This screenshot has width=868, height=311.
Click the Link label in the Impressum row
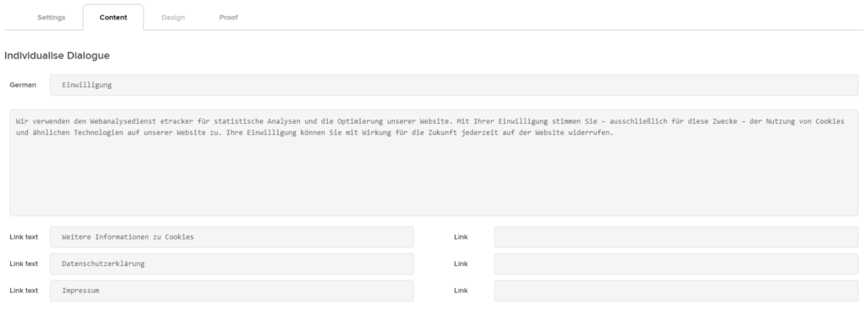pos(460,291)
